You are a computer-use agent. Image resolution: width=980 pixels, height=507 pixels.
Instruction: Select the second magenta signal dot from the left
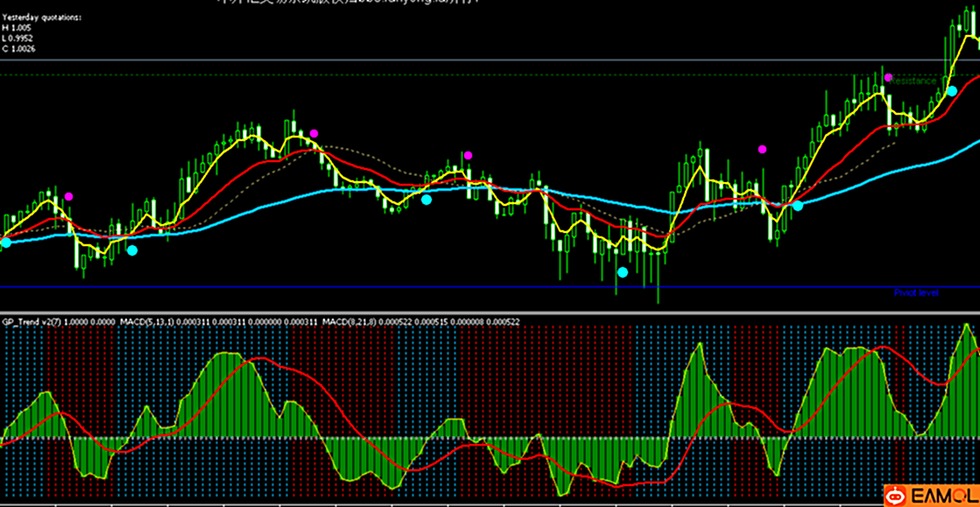[314, 134]
